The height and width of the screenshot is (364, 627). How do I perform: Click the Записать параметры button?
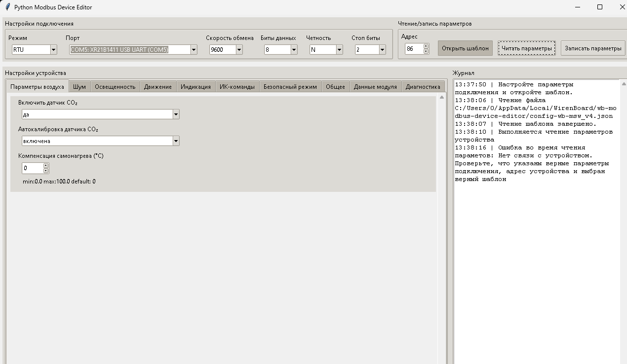pyautogui.click(x=593, y=48)
